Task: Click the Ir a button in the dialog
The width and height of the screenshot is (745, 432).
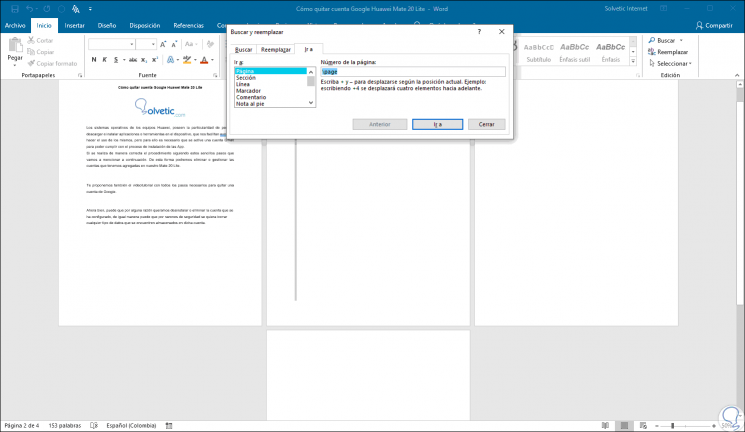Action: [x=438, y=124]
